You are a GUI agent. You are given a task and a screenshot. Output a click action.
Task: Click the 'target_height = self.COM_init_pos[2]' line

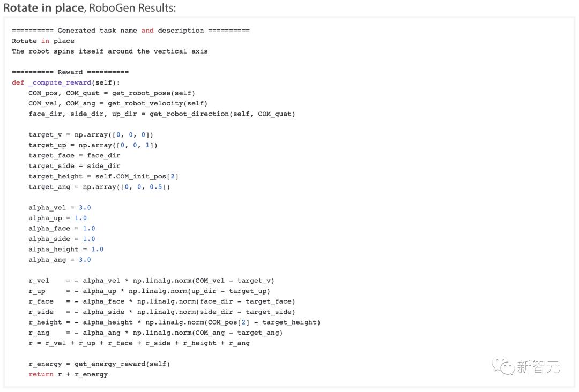point(103,176)
